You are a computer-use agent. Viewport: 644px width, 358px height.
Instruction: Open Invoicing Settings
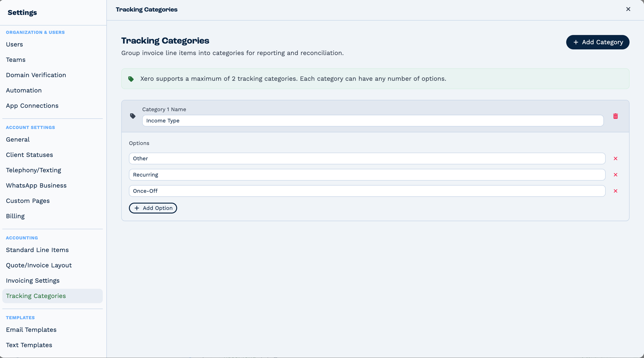point(33,281)
